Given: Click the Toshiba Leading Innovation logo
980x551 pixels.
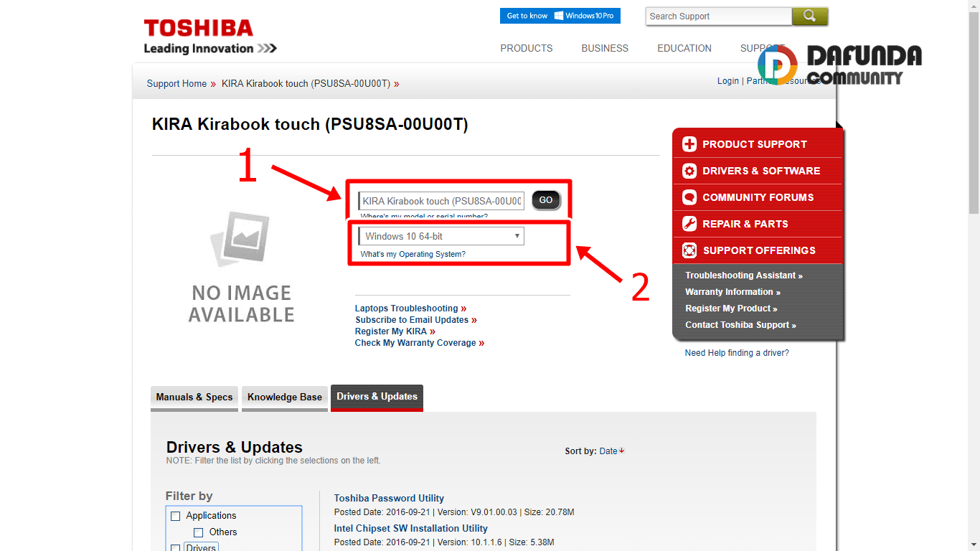Looking at the screenshot, I should pyautogui.click(x=209, y=37).
